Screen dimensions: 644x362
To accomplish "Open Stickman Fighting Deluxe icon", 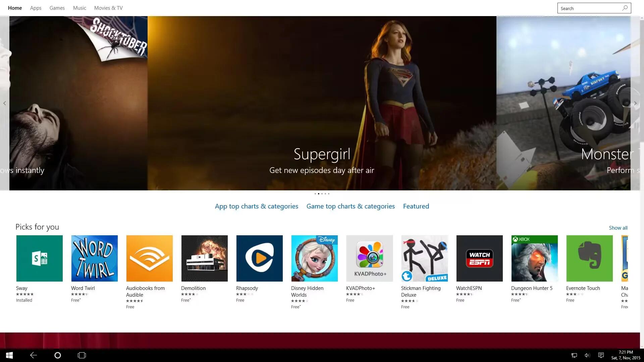I will [424, 258].
